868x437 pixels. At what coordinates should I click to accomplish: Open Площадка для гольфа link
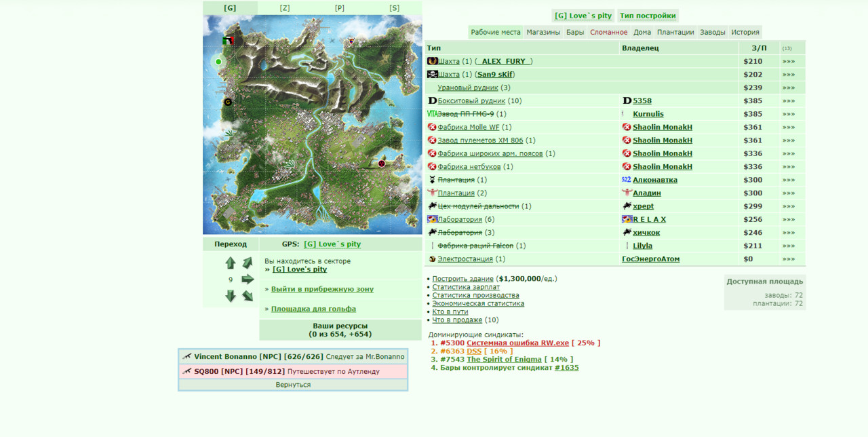[x=313, y=309]
